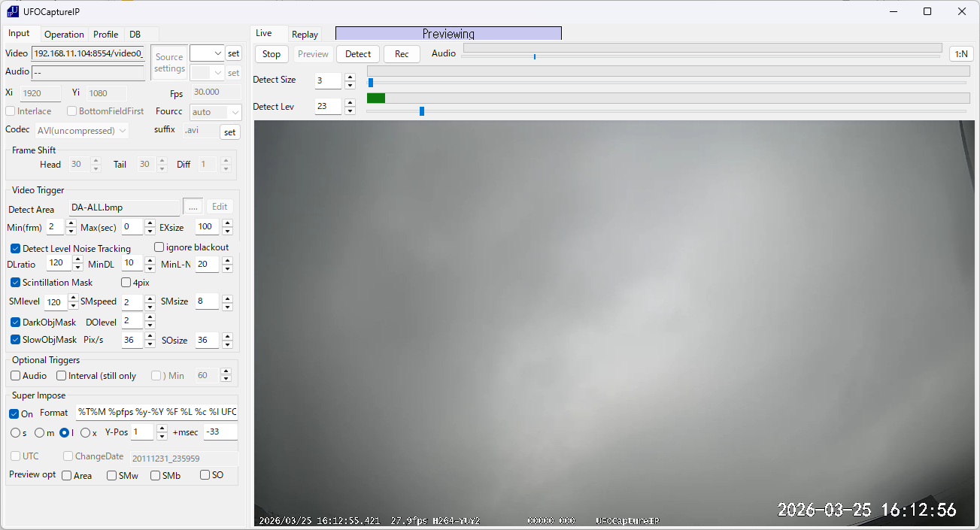Decrease Detect Lev with down arrow
The image size is (980, 530).
[x=350, y=111]
